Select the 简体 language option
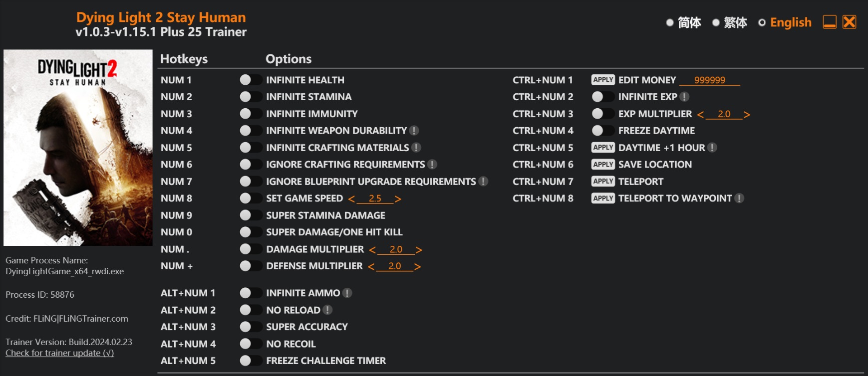868x376 pixels. [x=683, y=22]
